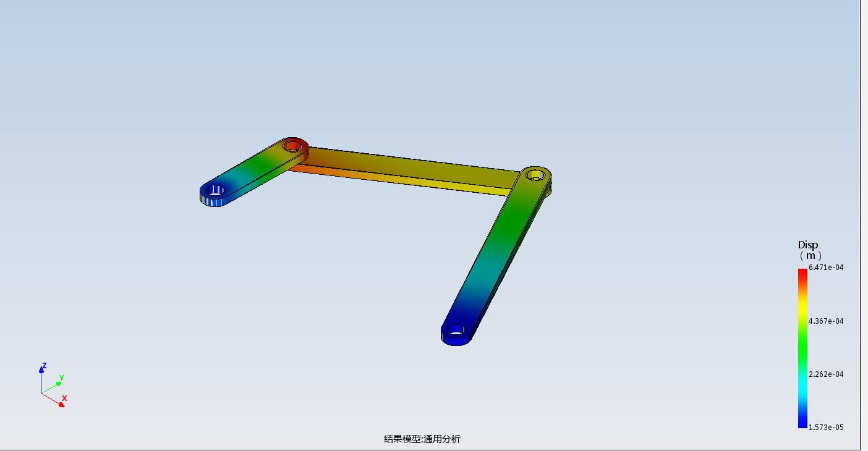Screen dimensions: 868x451
Task: Click the red pin hole at the top-left joint
Action: (294, 146)
